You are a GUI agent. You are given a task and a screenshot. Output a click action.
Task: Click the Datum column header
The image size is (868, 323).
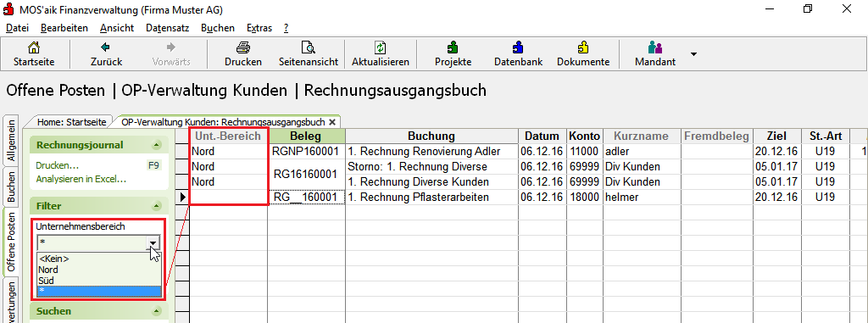tap(542, 136)
